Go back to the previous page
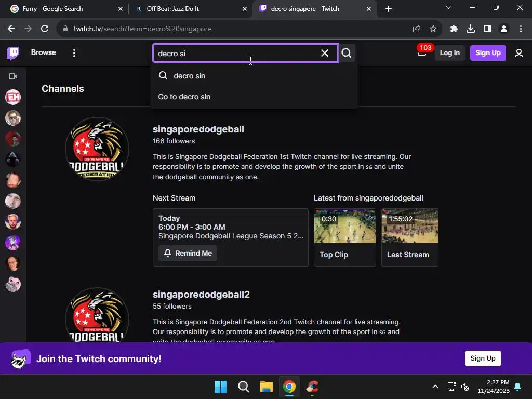 coord(11,29)
